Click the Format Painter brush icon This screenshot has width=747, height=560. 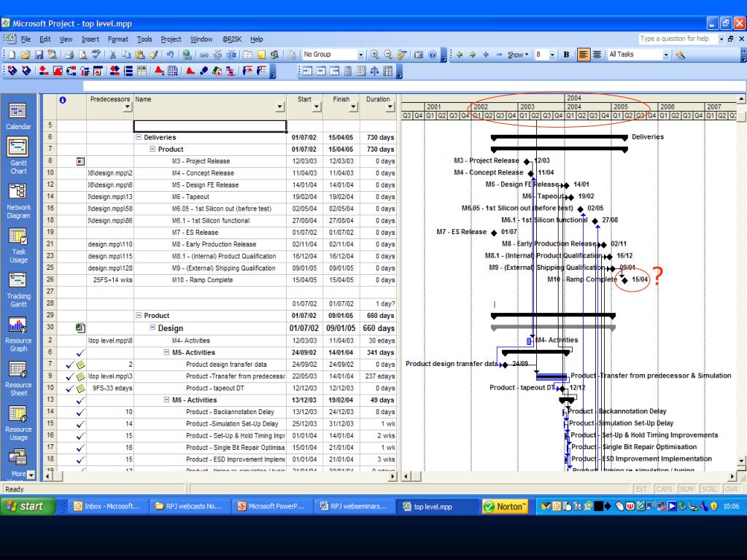153,55
